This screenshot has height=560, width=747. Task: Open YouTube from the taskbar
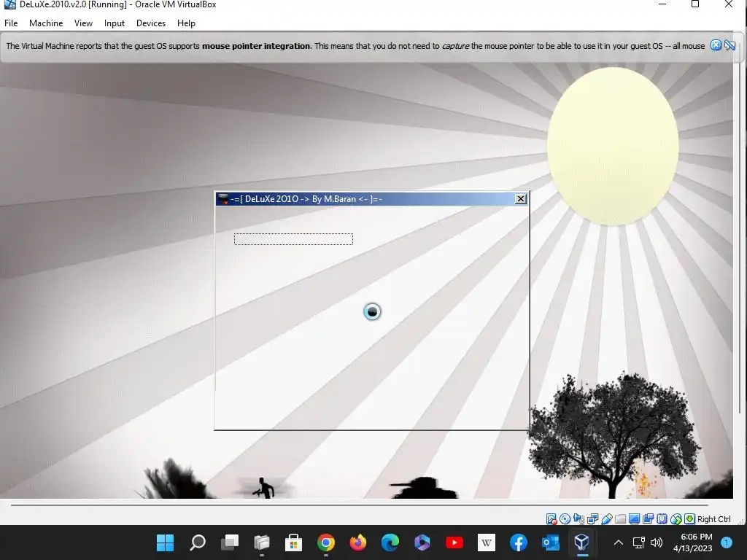454,542
